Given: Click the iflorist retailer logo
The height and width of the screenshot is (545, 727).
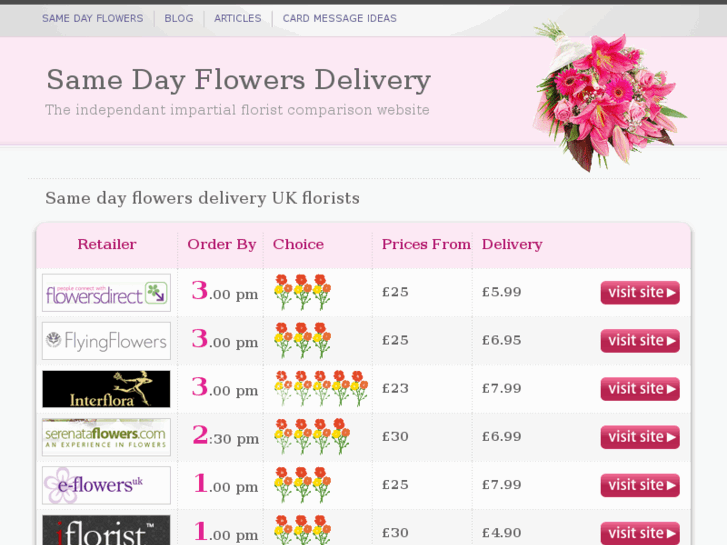Looking at the screenshot, I should point(106,530).
